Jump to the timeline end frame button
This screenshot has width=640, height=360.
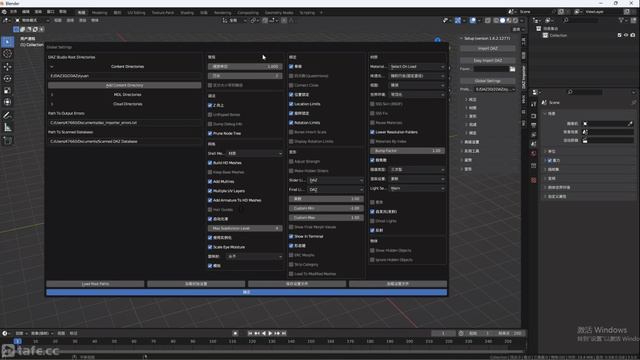click(x=284, y=333)
